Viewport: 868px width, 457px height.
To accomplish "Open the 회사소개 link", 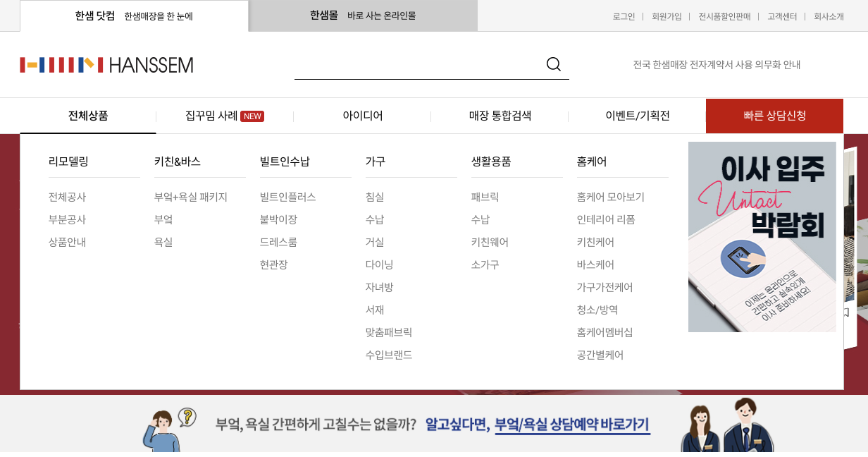I will point(829,16).
